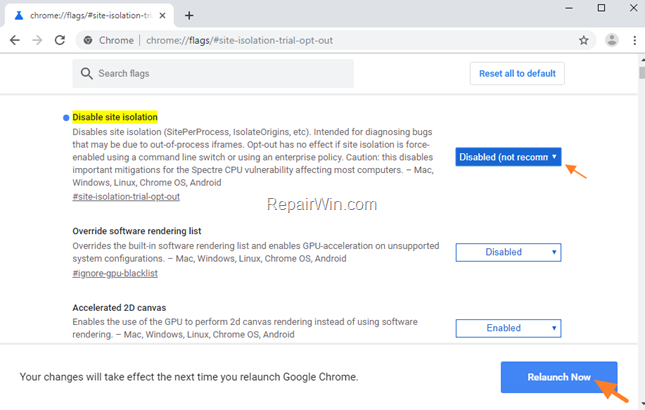The height and width of the screenshot is (410, 645).
Task: Focus the Search flags field
Action: pyautogui.click(x=213, y=74)
